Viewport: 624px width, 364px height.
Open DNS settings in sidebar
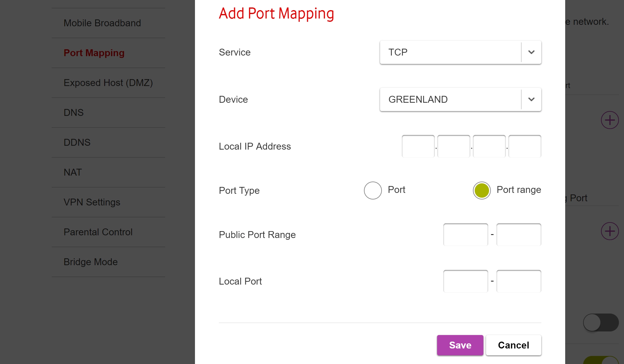[x=73, y=113]
